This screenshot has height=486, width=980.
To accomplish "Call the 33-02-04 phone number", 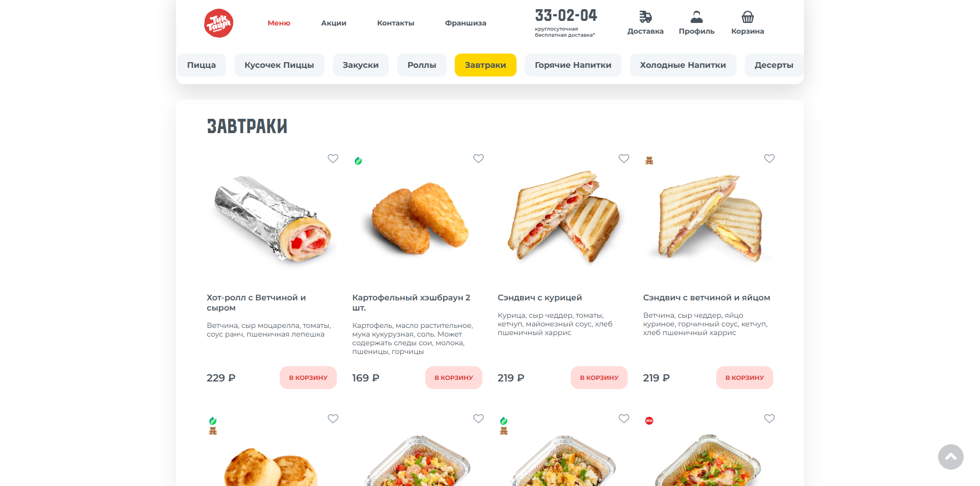I will coord(566,15).
